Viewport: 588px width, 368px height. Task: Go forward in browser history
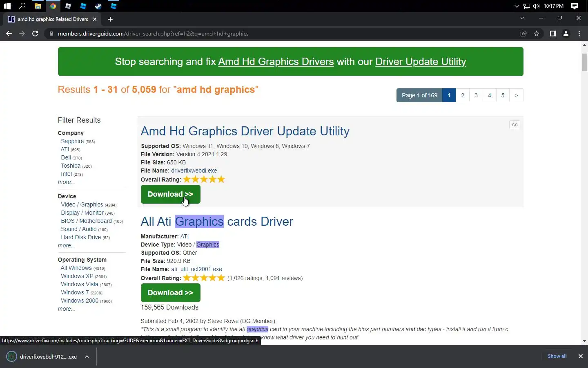(x=22, y=34)
